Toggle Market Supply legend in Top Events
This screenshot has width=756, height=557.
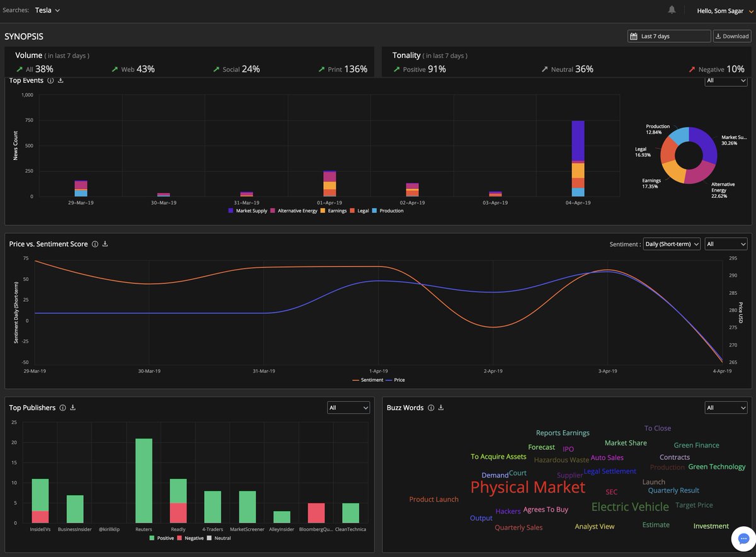[x=248, y=210]
